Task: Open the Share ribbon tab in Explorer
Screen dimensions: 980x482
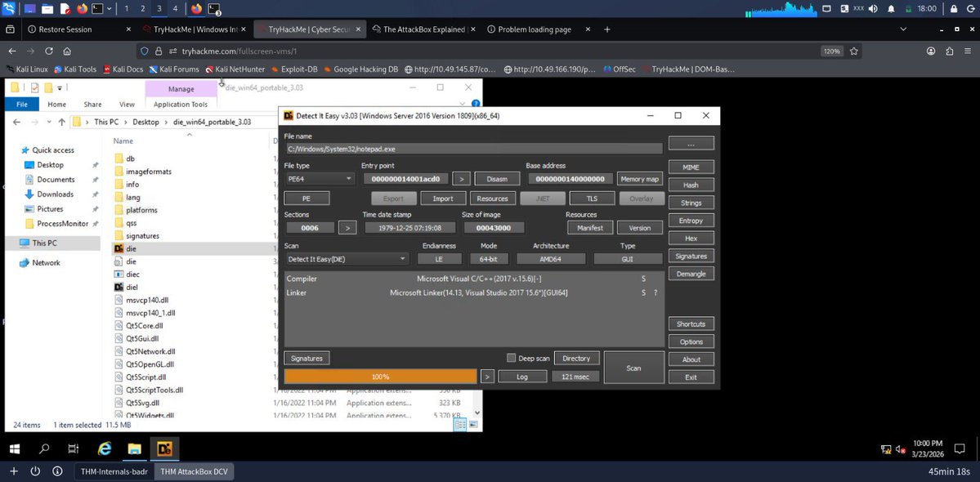Action: 92,105
